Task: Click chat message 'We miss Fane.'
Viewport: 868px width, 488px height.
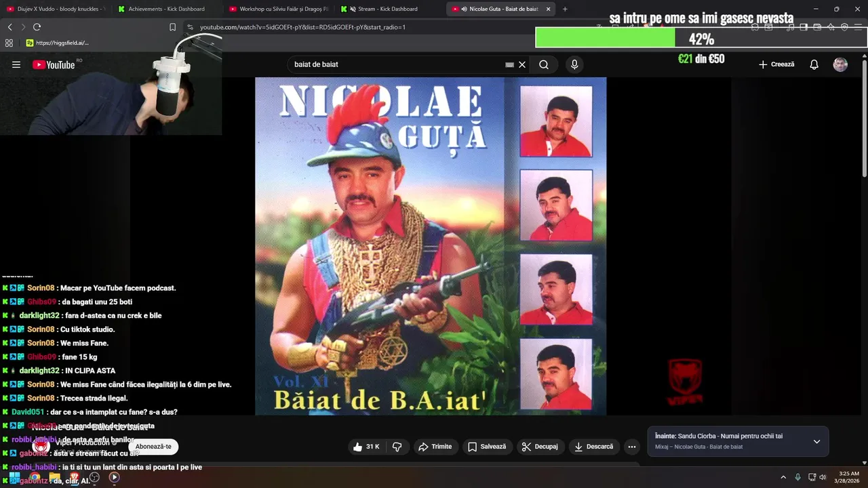Action: click(84, 343)
